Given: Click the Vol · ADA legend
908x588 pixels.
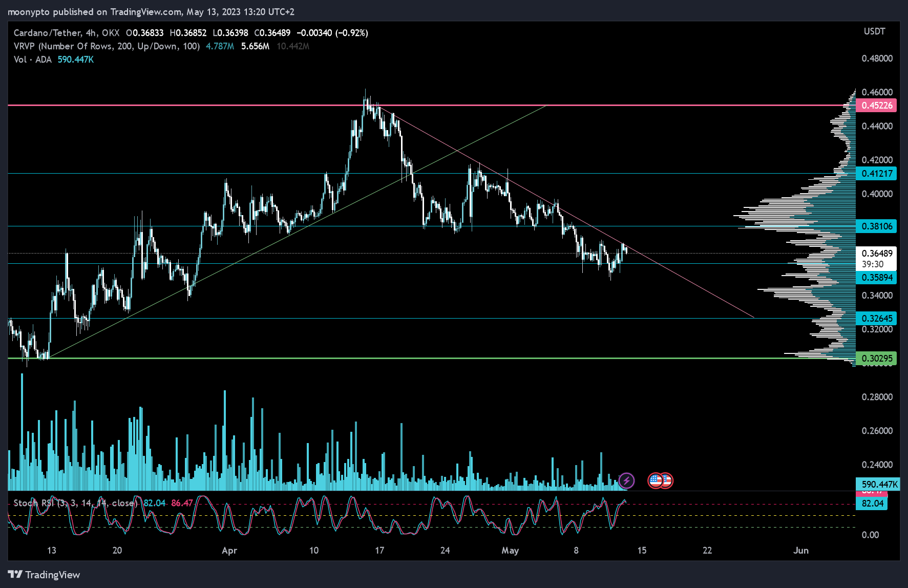Looking at the screenshot, I should (33, 59).
